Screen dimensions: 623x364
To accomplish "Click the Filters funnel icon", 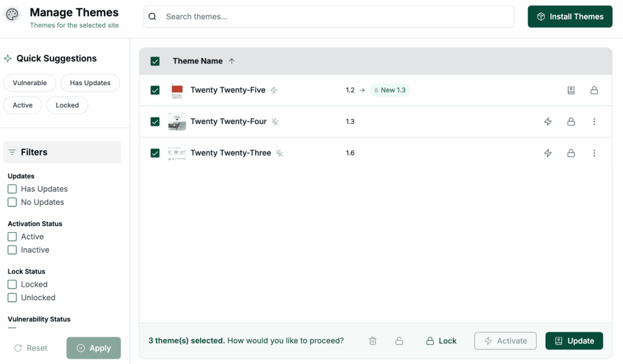I will pos(12,153).
